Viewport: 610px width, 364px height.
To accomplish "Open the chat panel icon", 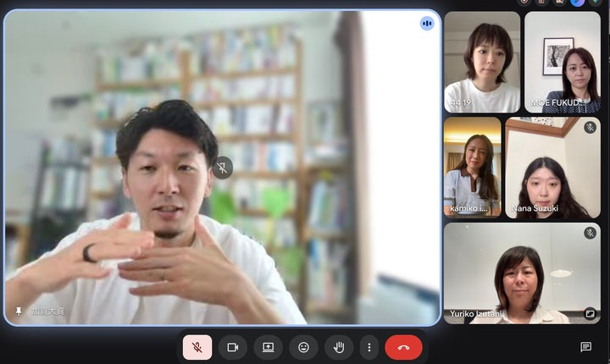I will coord(586,346).
